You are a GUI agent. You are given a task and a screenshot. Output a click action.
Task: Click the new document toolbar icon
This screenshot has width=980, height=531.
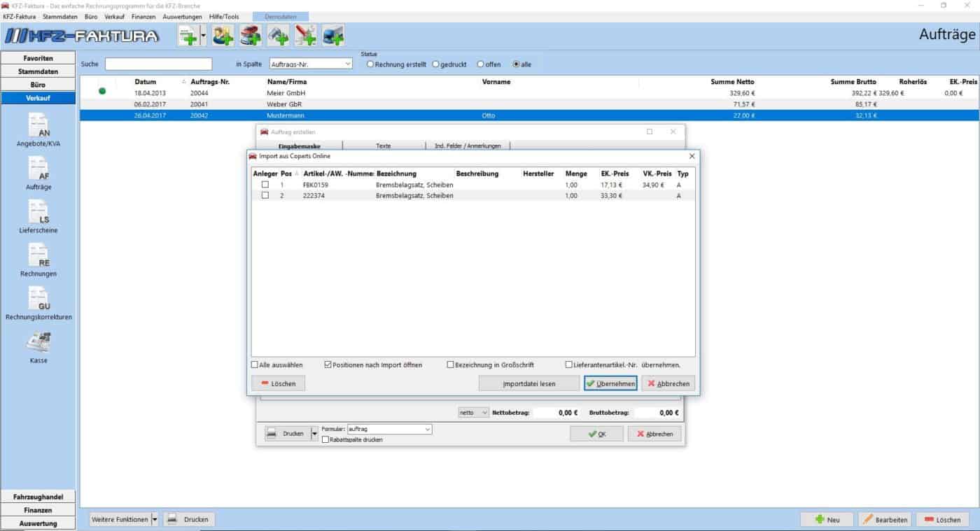click(x=188, y=36)
